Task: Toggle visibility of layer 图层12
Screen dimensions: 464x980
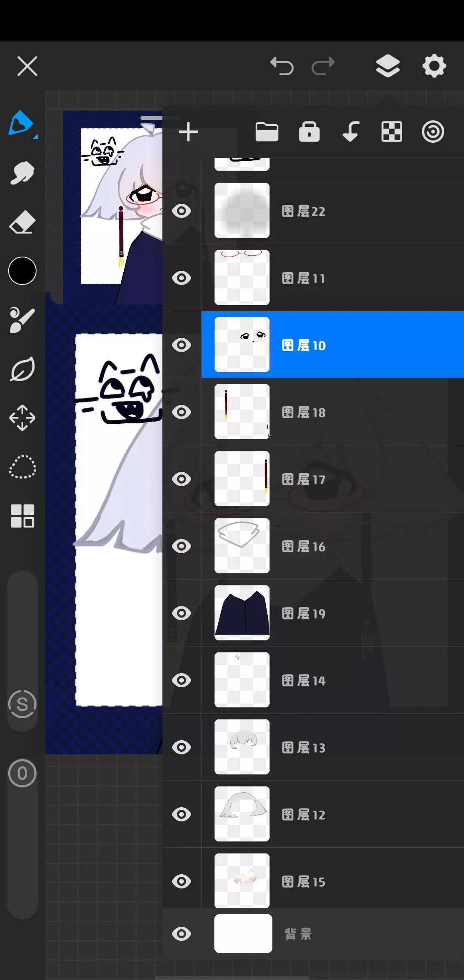Action: click(182, 815)
